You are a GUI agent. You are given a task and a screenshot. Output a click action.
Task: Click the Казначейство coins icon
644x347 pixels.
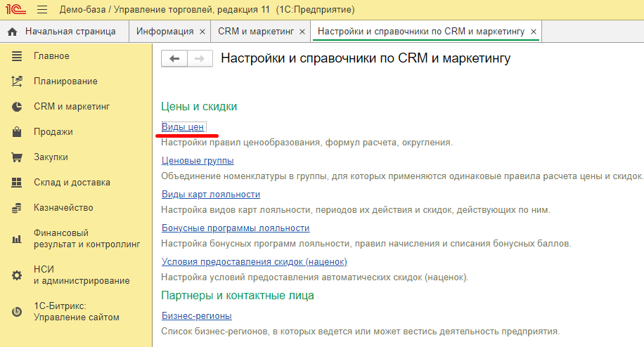point(17,208)
